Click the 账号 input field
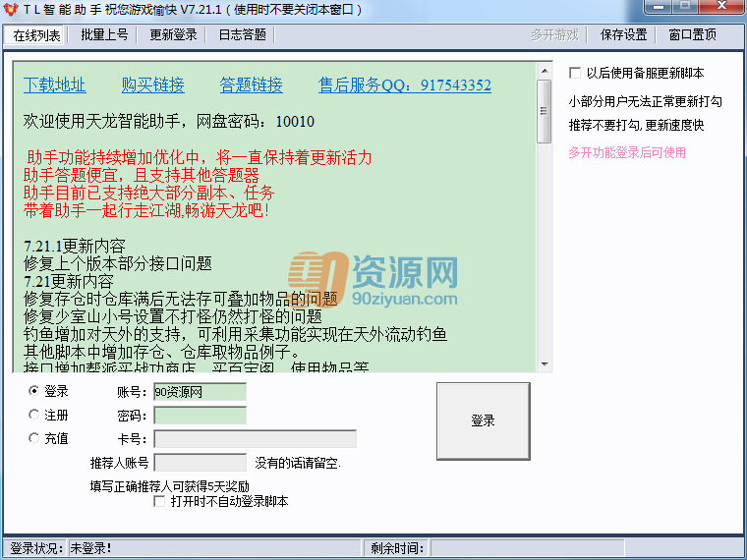This screenshot has height=560, width=747. pyautogui.click(x=200, y=392)
